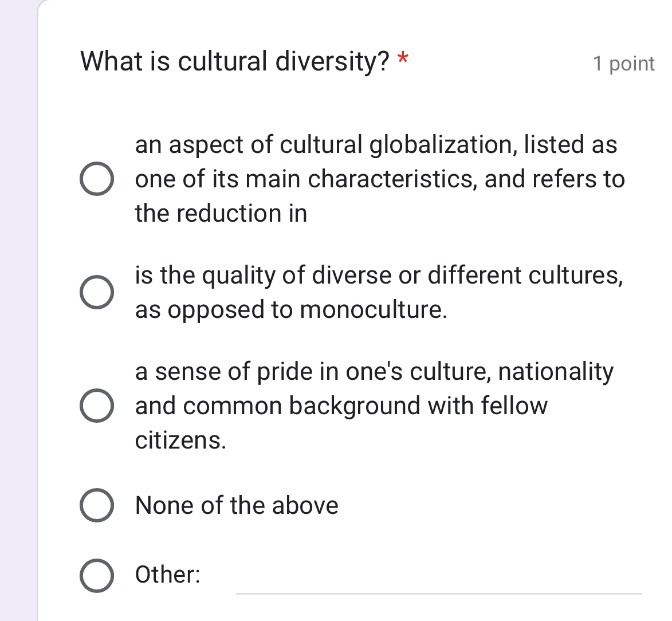
Task: Choose 'is the quality of diverse or different cultures'
Action: (x=96, y=292)
